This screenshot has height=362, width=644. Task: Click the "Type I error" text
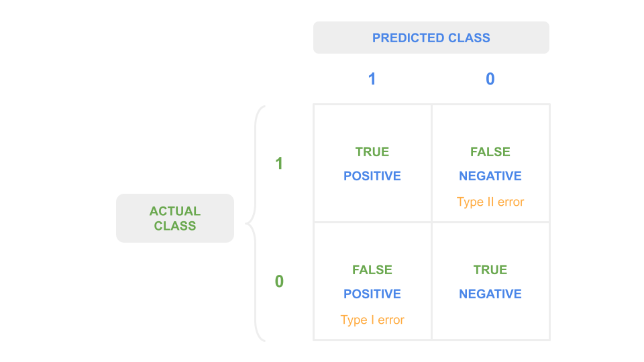click(372, 320)
